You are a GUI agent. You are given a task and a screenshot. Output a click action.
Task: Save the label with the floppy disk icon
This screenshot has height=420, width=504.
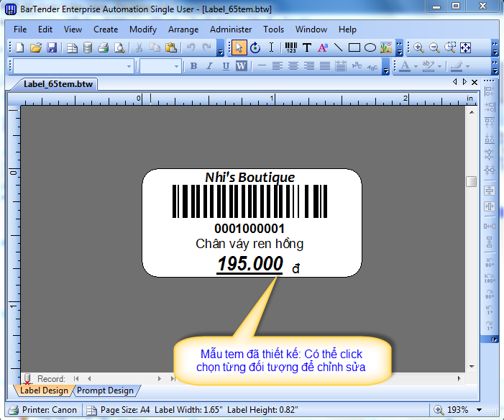[x=52, y=47]
